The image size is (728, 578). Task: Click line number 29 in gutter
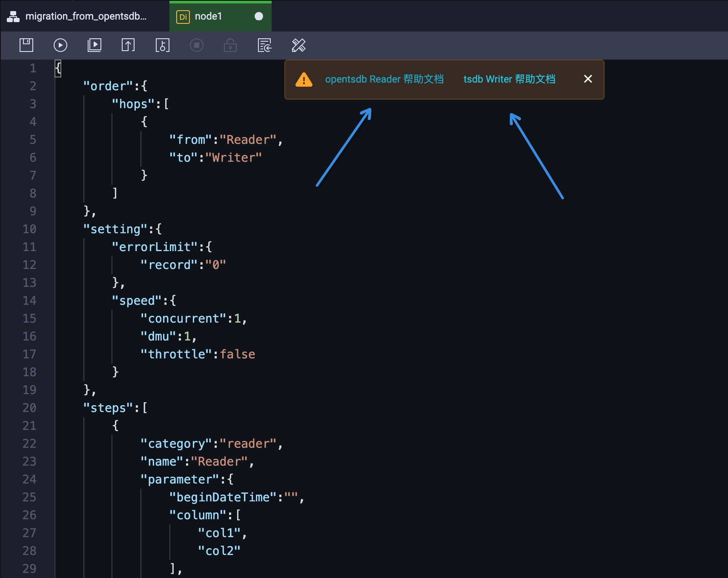29,569
